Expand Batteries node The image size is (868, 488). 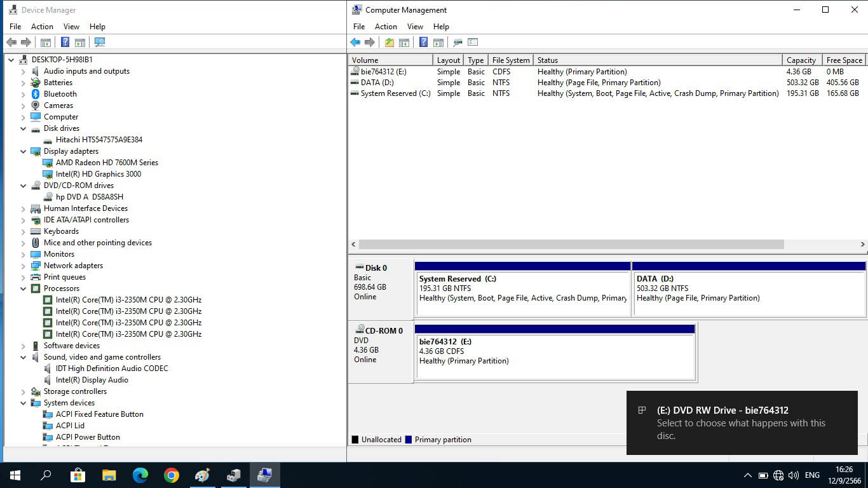24,83
